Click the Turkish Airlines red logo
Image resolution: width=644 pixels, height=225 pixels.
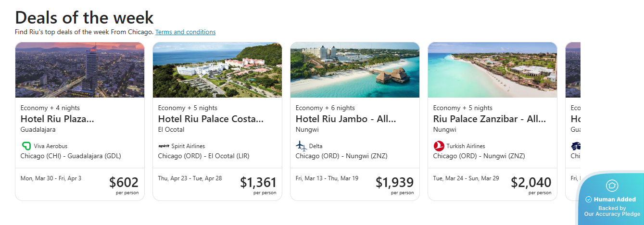pyautogui.click(x=439, y=146)
